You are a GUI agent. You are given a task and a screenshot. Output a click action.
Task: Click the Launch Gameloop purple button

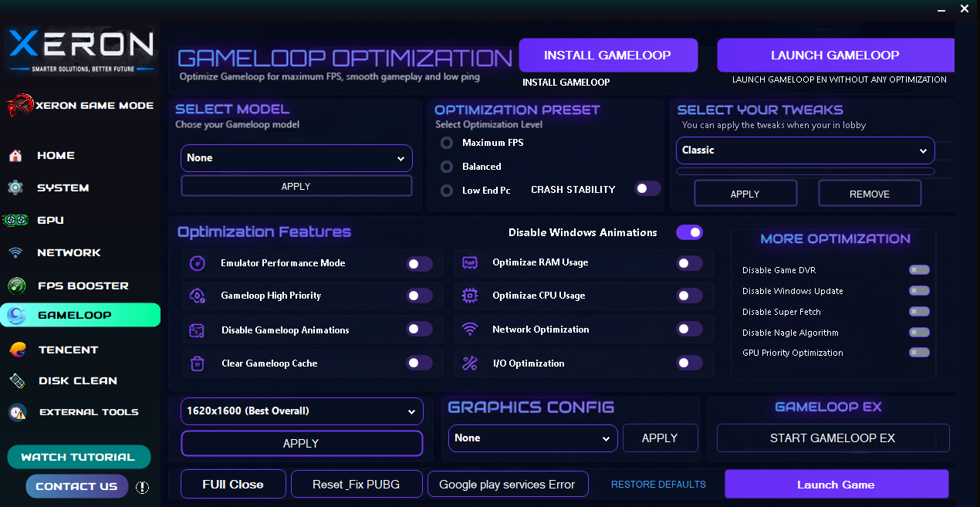point(836,56)
